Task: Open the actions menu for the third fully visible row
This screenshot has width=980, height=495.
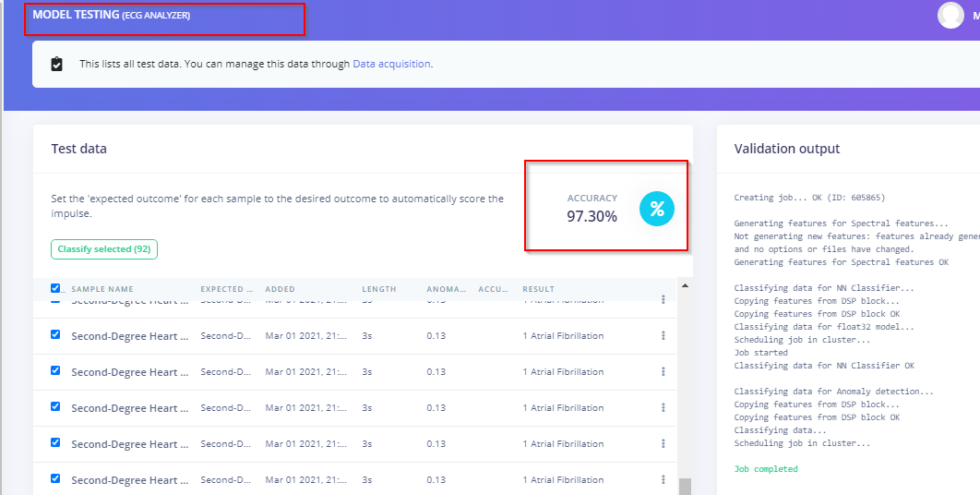Action: [x=663, y=408]
